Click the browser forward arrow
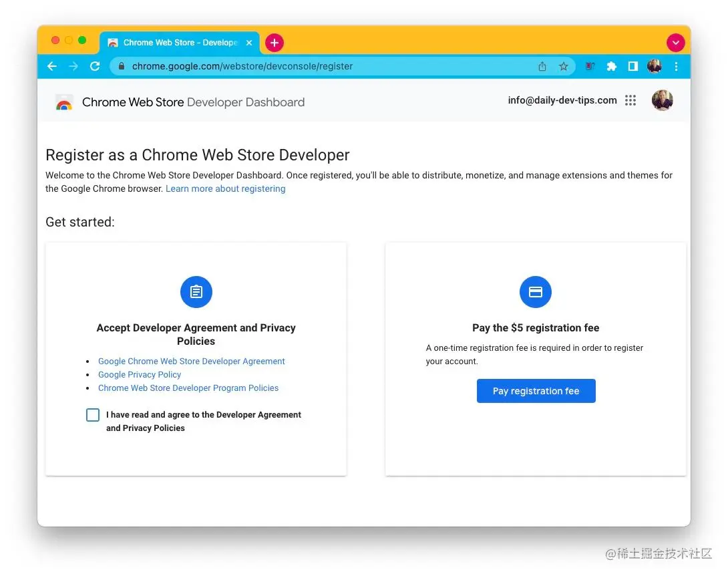The width and height of the screenshot is (728, 576). click(73, 66)
